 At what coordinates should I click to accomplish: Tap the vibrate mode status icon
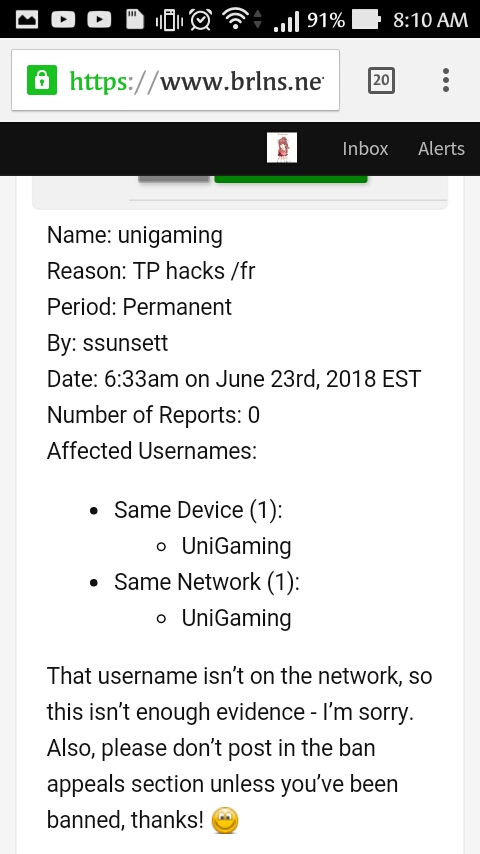[x=169, y=21]
